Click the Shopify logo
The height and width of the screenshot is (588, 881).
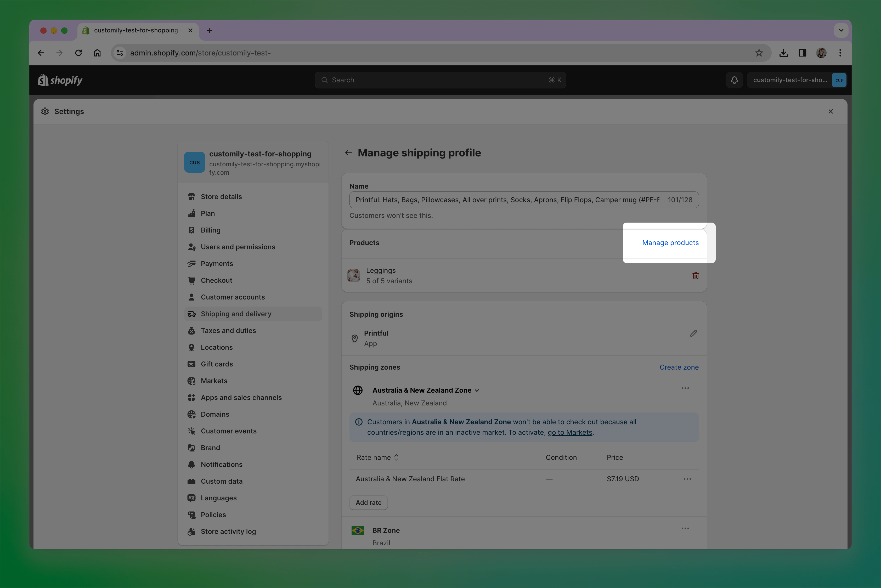(x=60, y=80)
